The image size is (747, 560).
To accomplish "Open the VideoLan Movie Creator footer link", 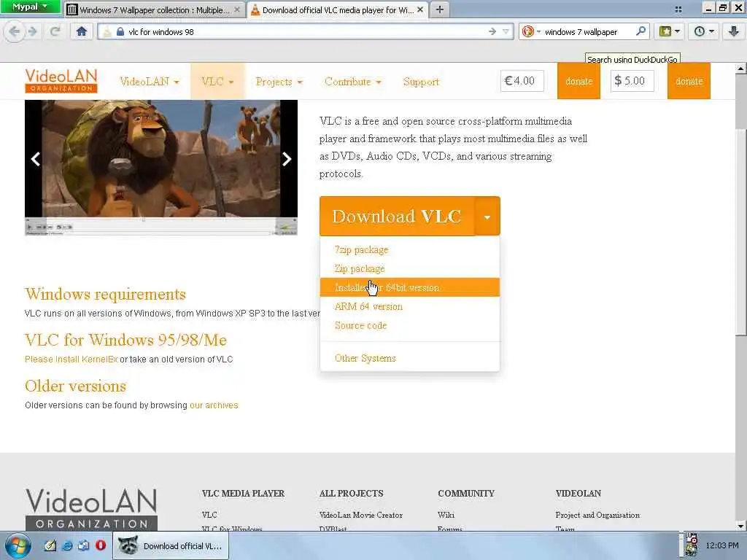I will pyautogui.click(x=361, y=515).
